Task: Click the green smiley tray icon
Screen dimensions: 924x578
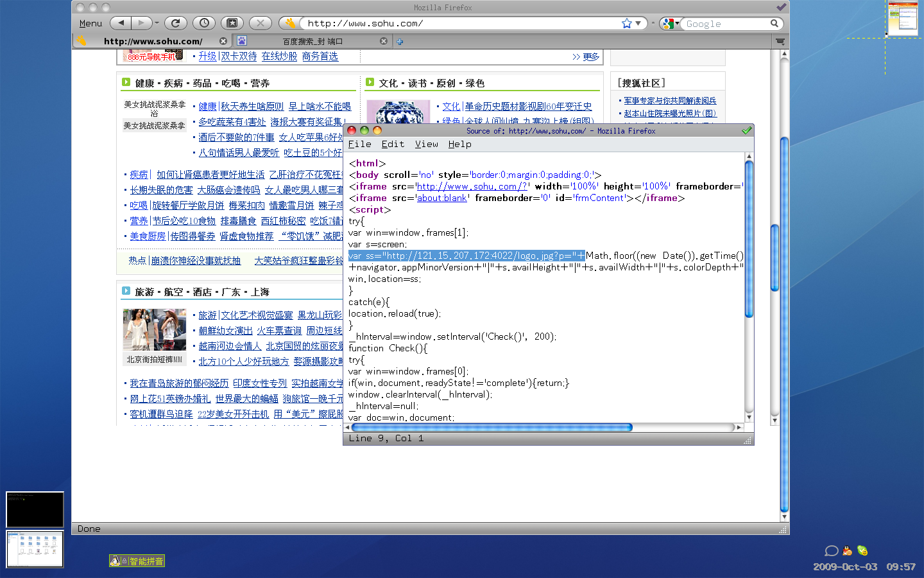Action: tap(862, 550)
